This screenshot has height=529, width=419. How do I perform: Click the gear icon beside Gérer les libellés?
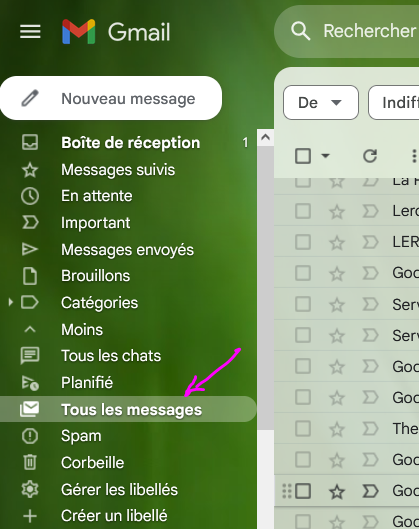(30, 489)
